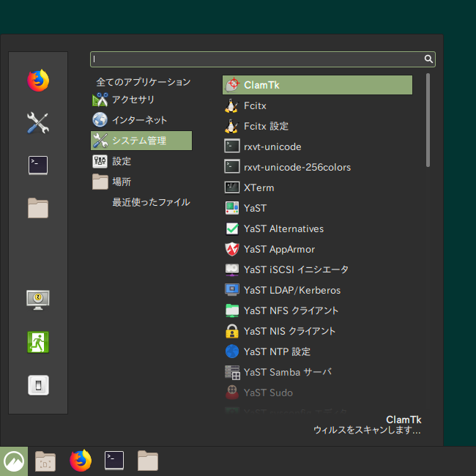Open system settings tools icon in favorites sidebar
The width and height of the screenshot is (476, 476).
pyautogui.click(x=38, y=123)
